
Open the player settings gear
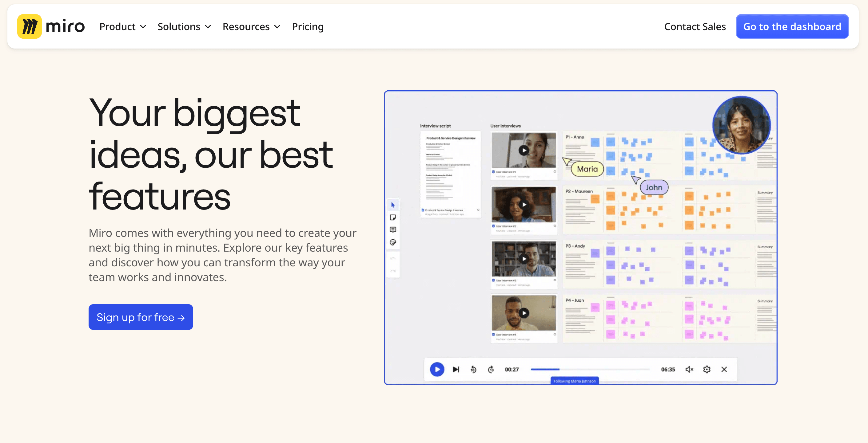pos(707,369)
